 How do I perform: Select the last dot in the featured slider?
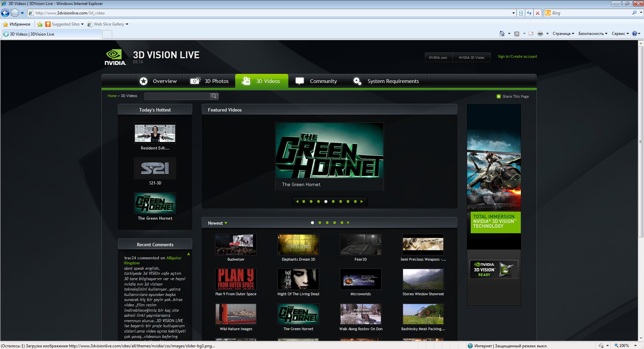click(x=355, y=202)
